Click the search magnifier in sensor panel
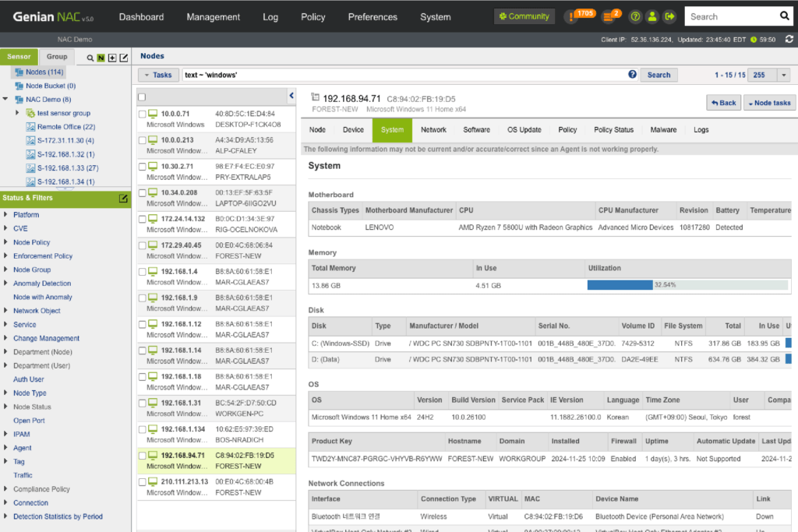Image resolution: width=798 pixels, height=532 pixels. tap(90, 58)
